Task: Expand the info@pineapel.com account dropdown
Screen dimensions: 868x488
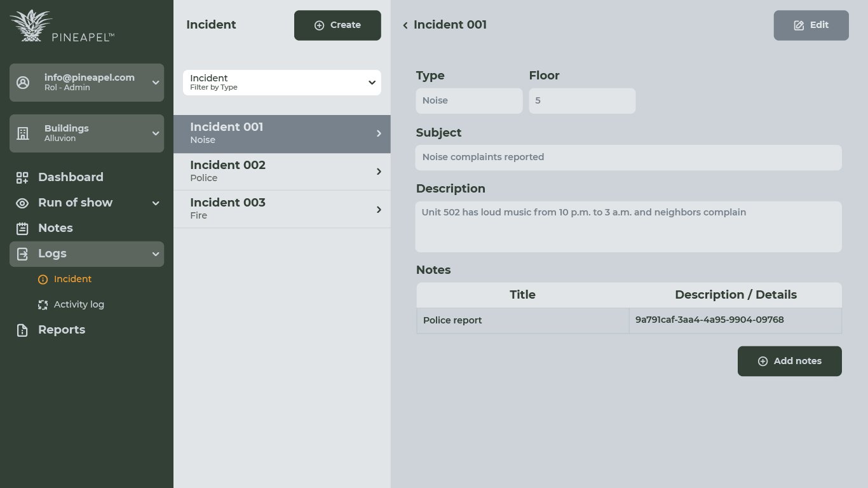Action: coord(156,83)
